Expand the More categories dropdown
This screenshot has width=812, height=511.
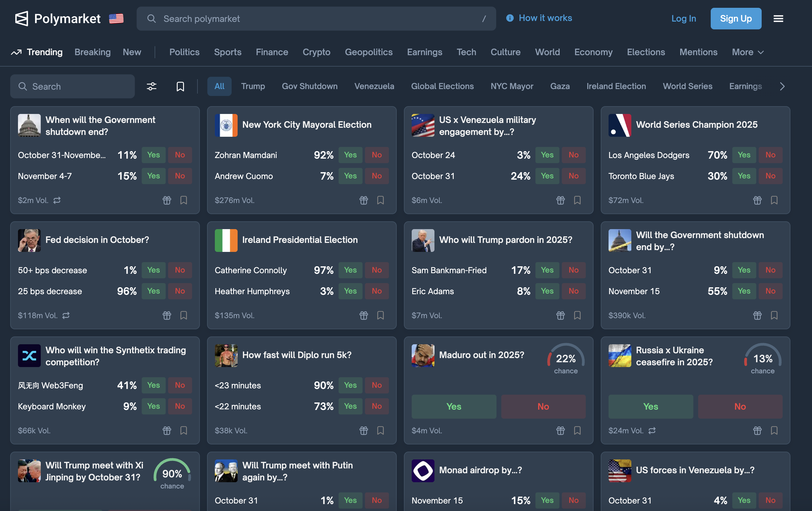[x=747, y=52]
